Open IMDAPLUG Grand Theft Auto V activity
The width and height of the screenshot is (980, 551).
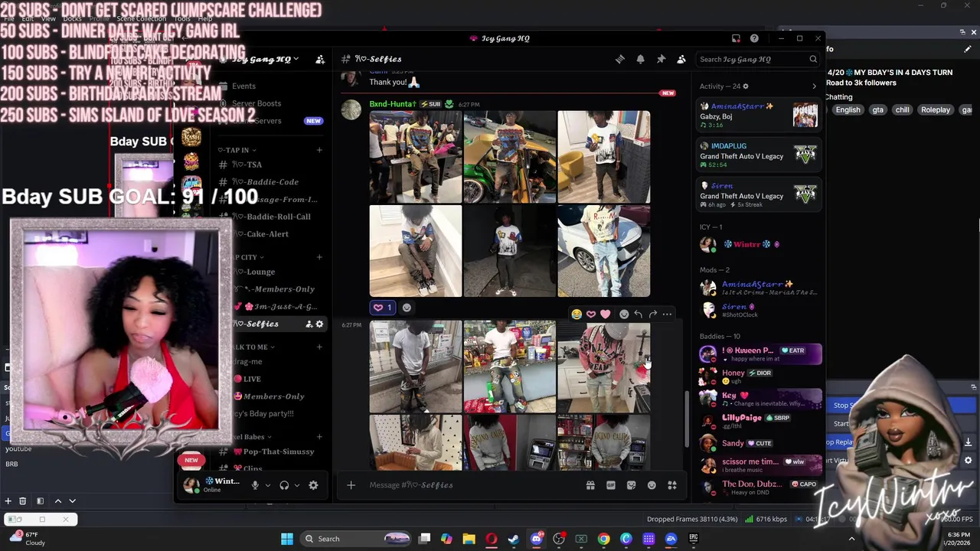(759, 155)
